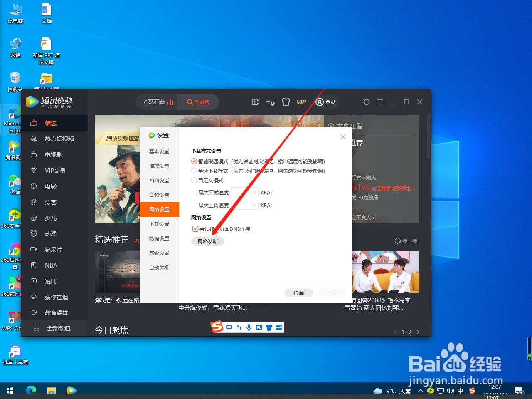Viewport: 532px width, 399px height.
Task: Select the 网络设置 tab
Action: click(159, 210)
